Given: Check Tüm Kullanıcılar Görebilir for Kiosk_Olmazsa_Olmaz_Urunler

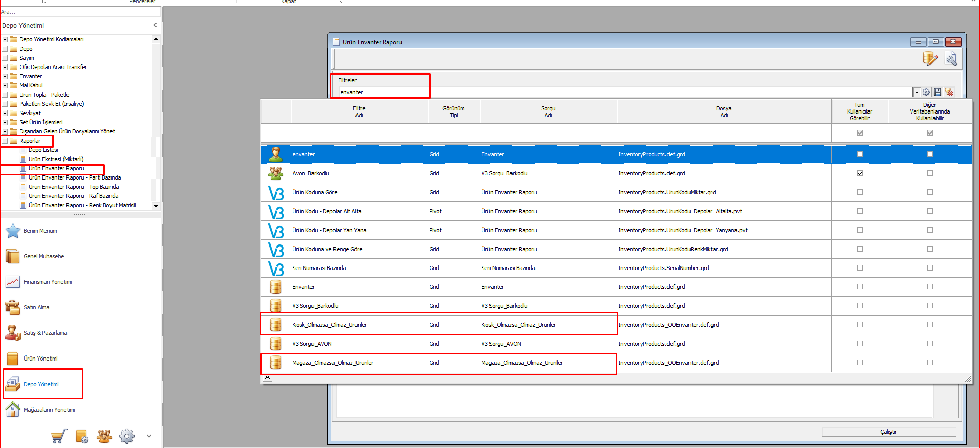Looking at the screenshot, I should [x=860, y=325].
